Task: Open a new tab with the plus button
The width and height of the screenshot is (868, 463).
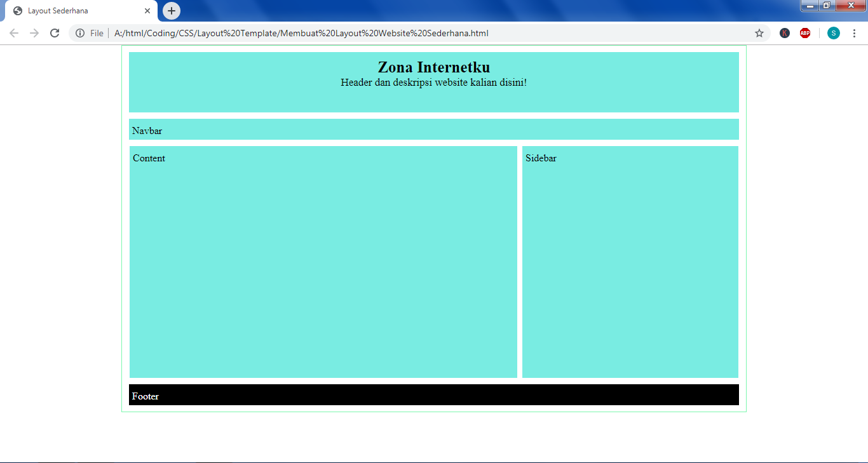Action: coord(169,10)
